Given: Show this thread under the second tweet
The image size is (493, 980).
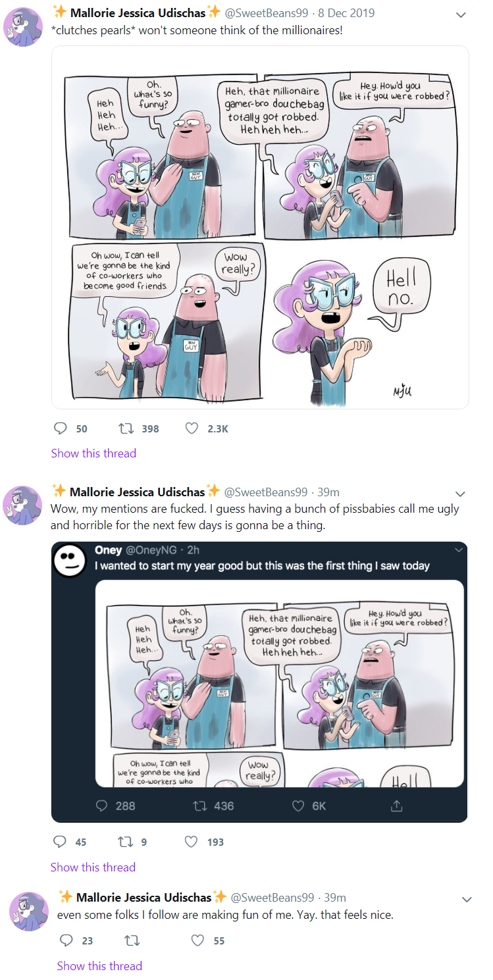Looking at the screenshot, I should click(x=93, y=867).
